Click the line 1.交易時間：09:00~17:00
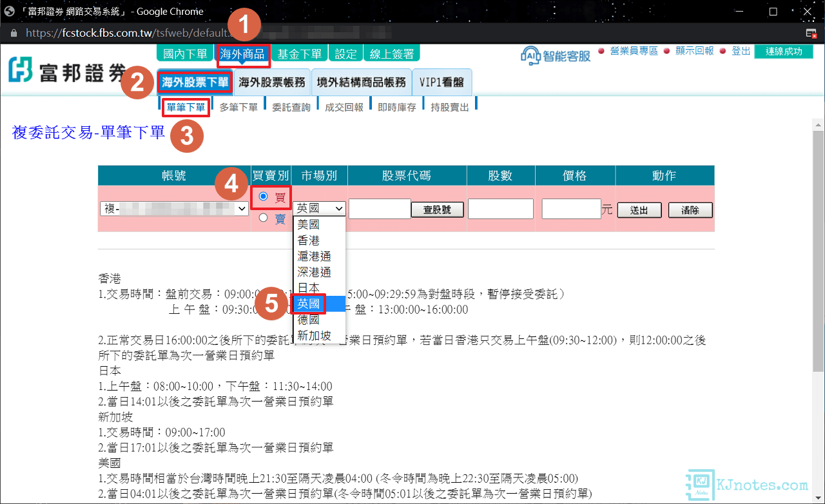825x504 pixels. (162, 432)
